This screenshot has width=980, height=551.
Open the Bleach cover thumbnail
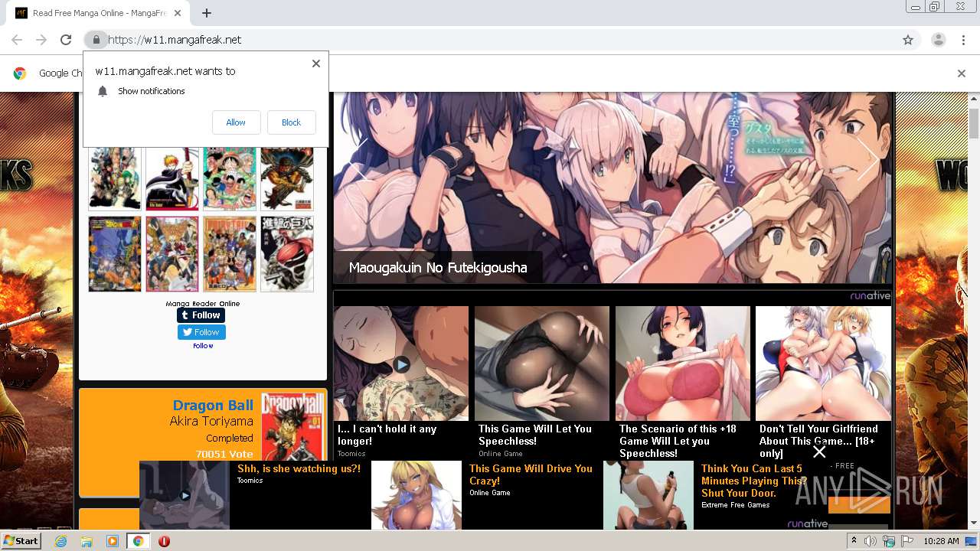[x=172, y=178]
